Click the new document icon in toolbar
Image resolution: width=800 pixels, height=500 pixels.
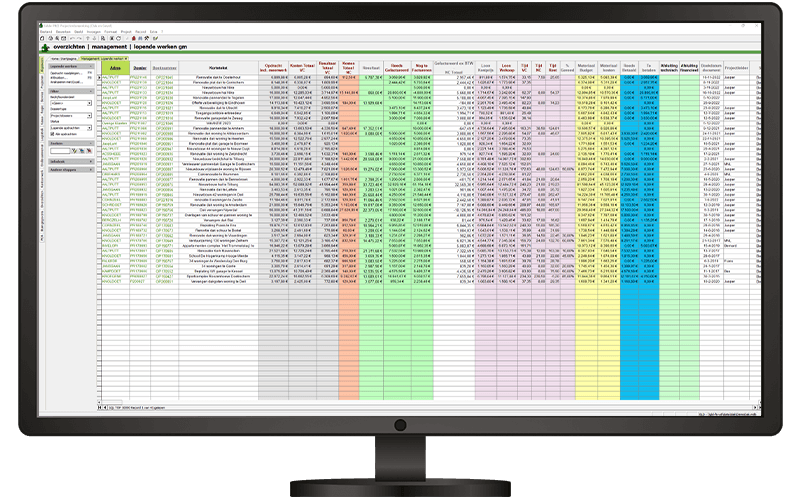42,38
